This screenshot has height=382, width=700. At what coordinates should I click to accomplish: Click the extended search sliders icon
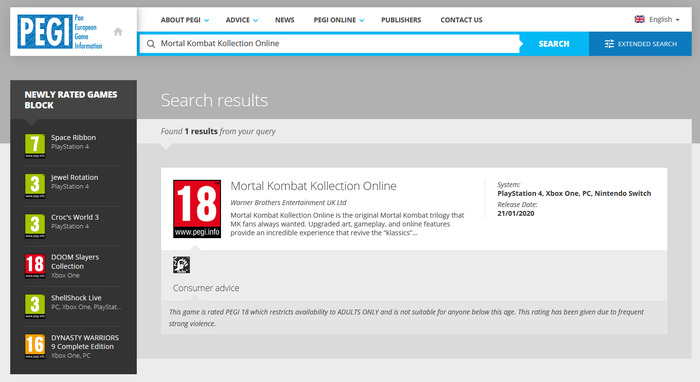[609, 44]
